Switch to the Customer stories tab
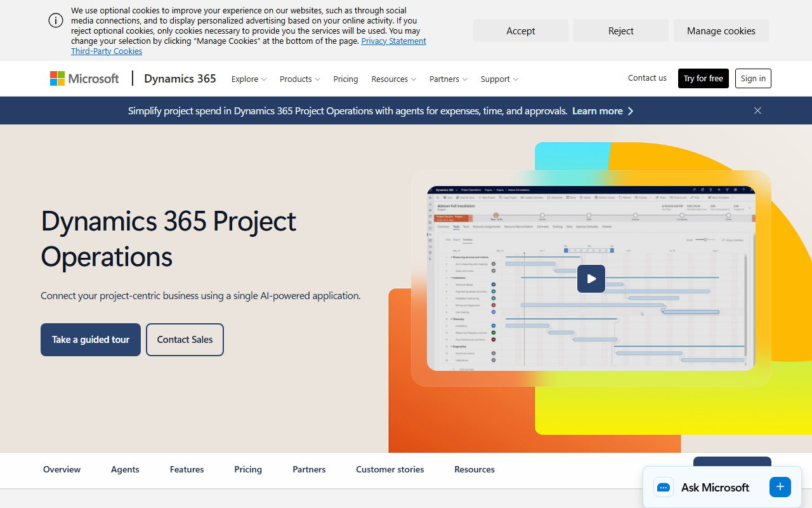This screenshot has width=812, height=508. click(x=390, y=470)
